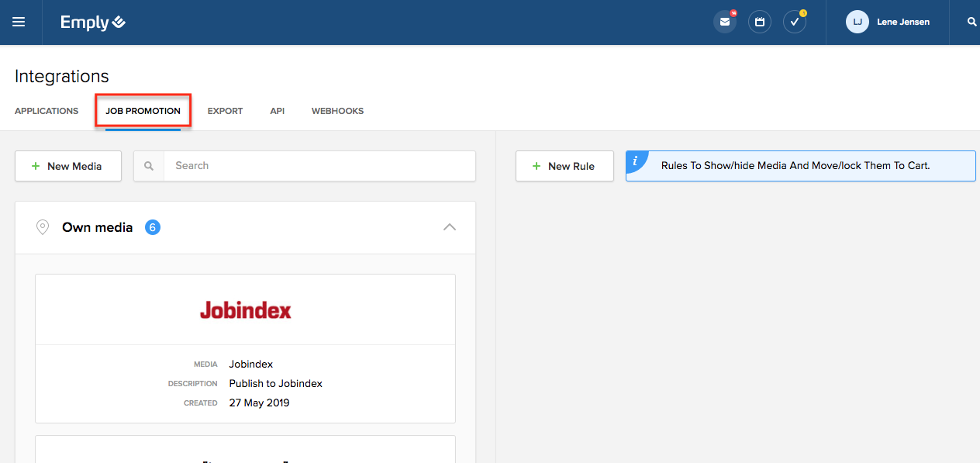Open the API tab

coord(278,111)
